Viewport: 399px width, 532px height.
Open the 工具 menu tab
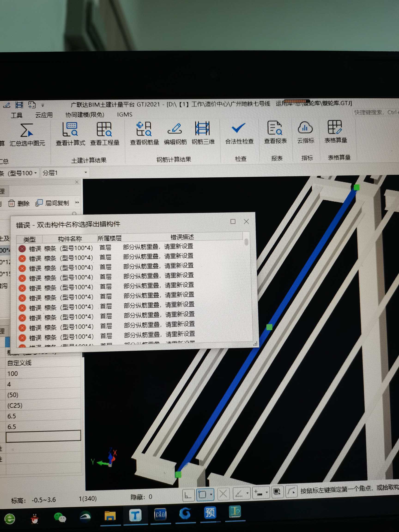click(x=17, y=115)
